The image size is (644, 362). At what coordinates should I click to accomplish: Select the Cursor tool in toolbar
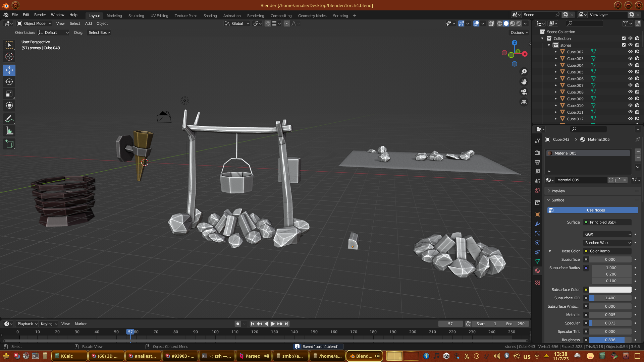[x=9, y=57]
